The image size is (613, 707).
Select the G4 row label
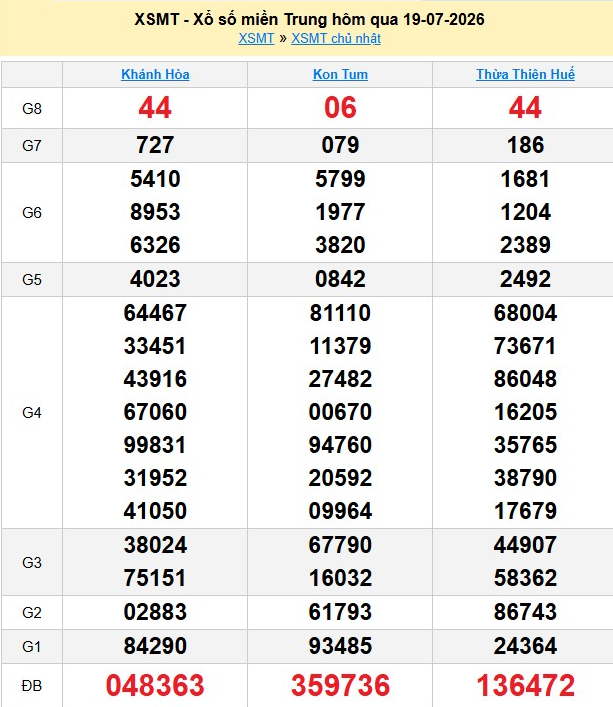point(32,413)
